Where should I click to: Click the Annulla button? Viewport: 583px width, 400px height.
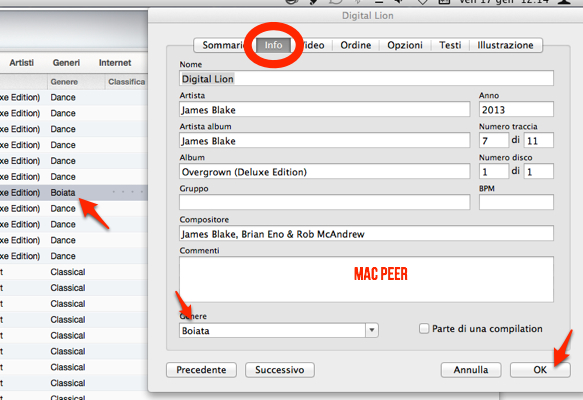pos(471,370)
